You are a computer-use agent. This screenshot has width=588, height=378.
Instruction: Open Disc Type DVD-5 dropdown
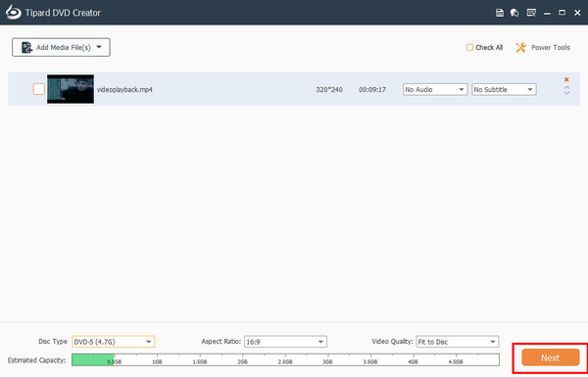[x=114, y=342]
